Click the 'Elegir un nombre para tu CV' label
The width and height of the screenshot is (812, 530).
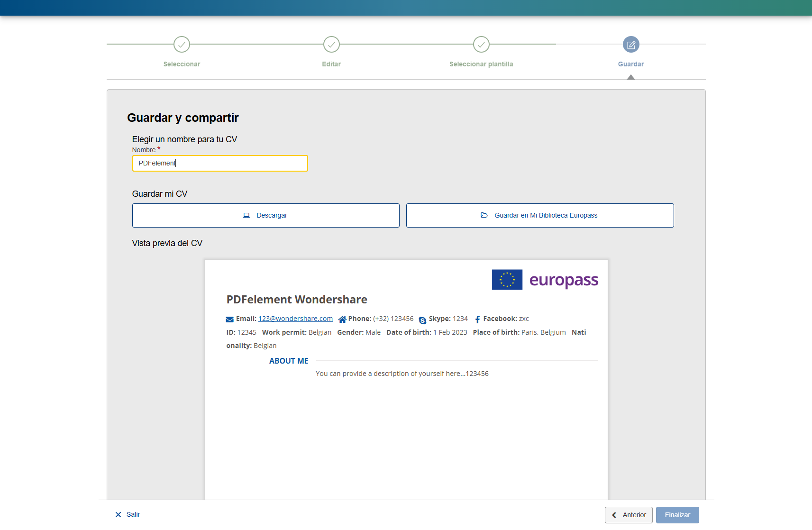click(184, 140)
